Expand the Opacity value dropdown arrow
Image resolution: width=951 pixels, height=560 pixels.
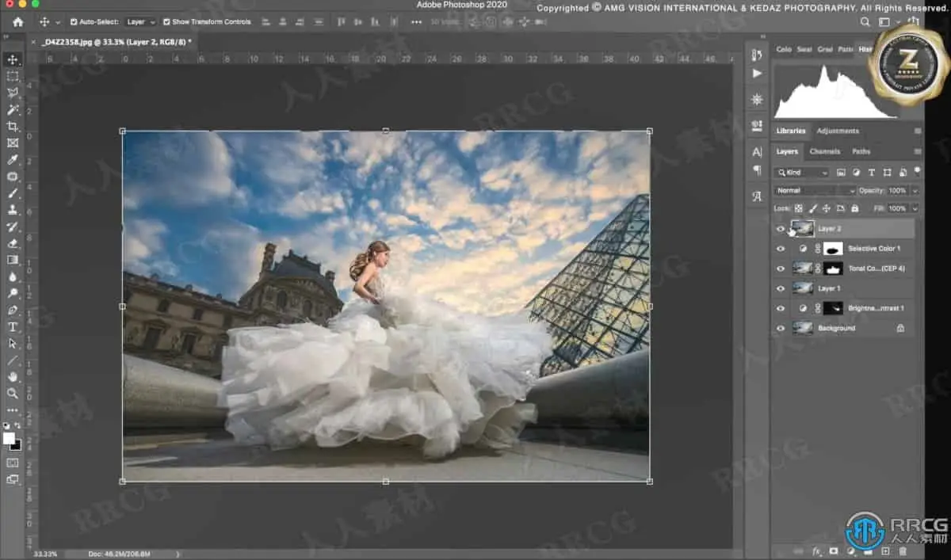pyautogui.click(x=915, y=191)
